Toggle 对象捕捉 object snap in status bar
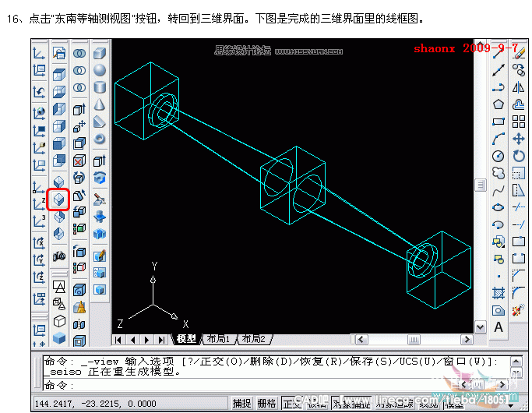Image resolution: width=532 pixels, height=413 pixels. pyautogui.click(x=352, y=404)
